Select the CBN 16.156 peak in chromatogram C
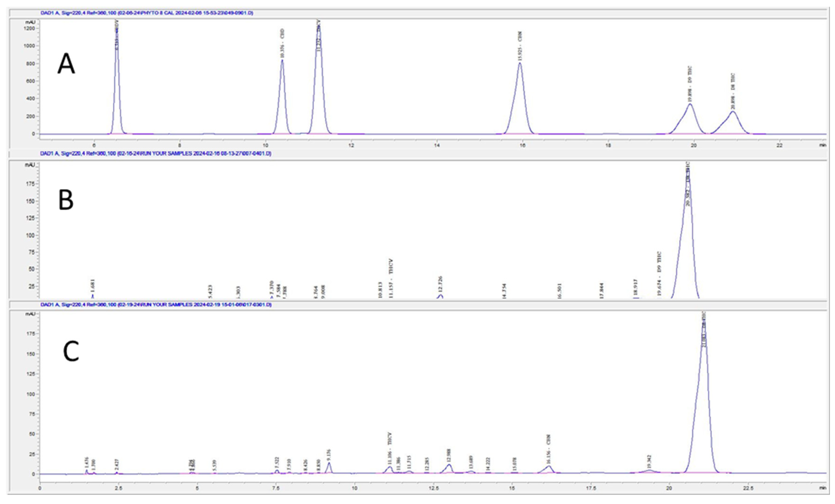Image resolution: width=835 pixels, height=504 pixels. [x=549, y=468]
